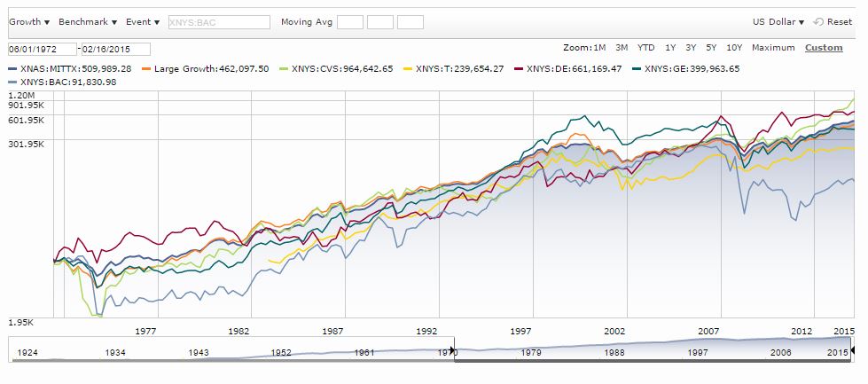This screenshot has height=384, width=868.
Task: Click the first Moving Avg input box
Action: pos(350,22)
